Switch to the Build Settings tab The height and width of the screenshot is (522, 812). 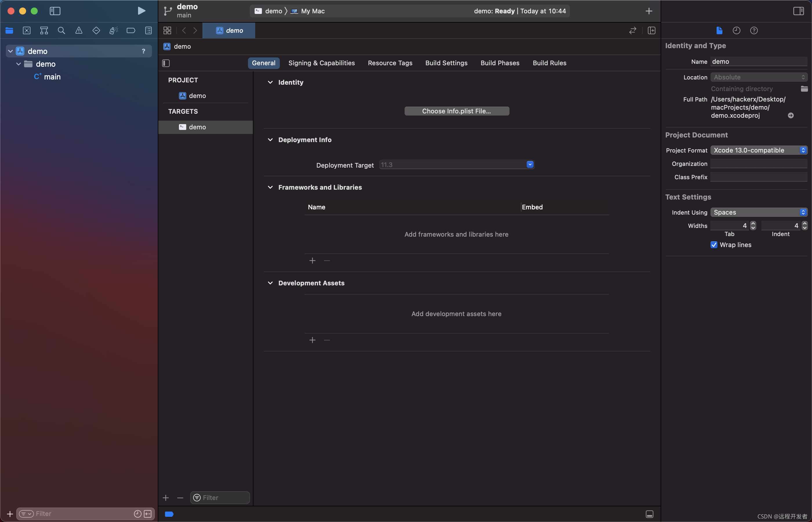pyautogui.click(x=446, y=63)
